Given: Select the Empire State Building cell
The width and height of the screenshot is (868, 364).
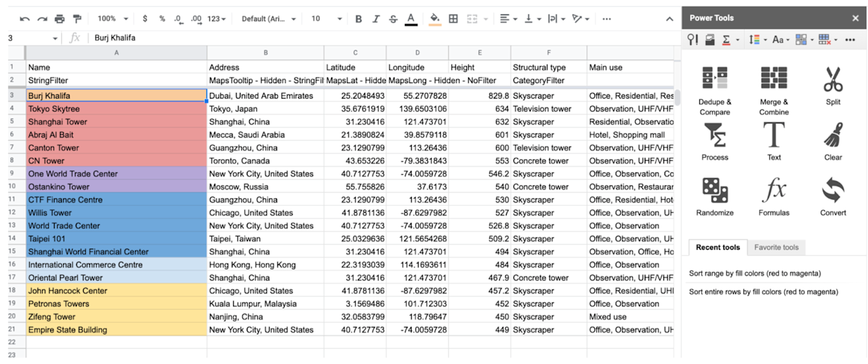Looking at the screenshot, I should click(117, 330).
